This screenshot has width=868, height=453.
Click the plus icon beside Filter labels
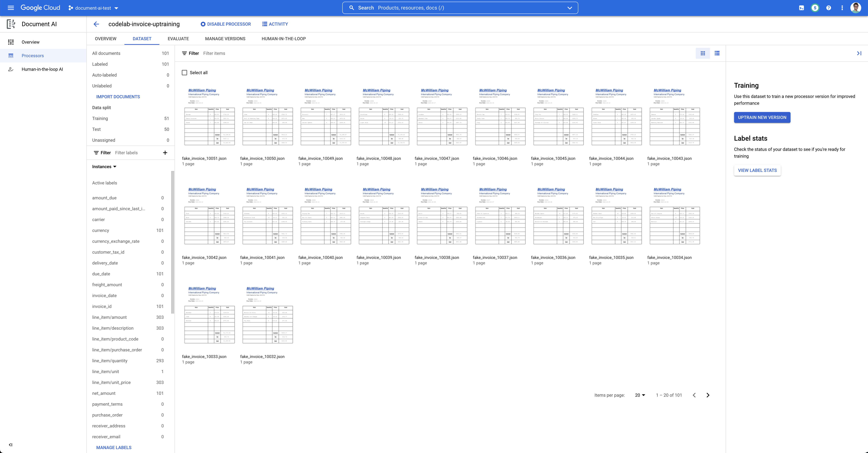click(x=165, y=153)
